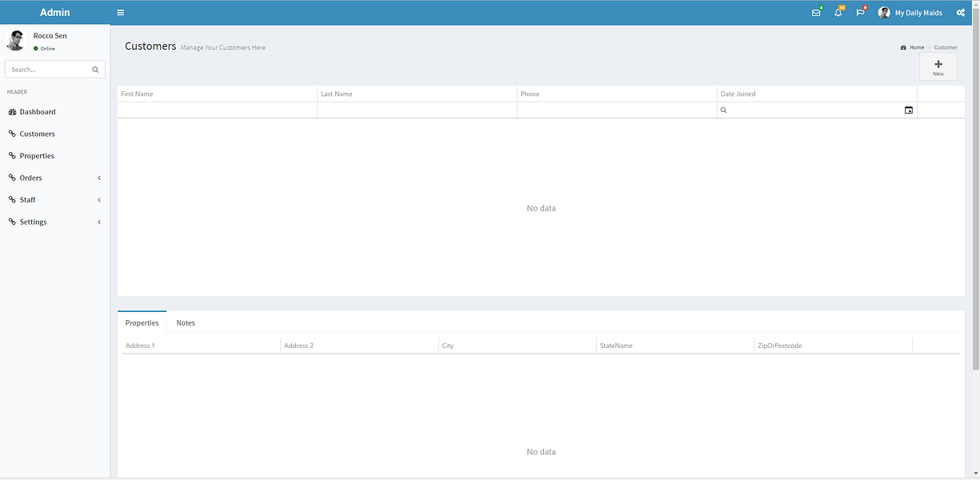The image size is (980, 480).
Task: Click the Date Joined filter search icon
Action: tap(724, 110)
